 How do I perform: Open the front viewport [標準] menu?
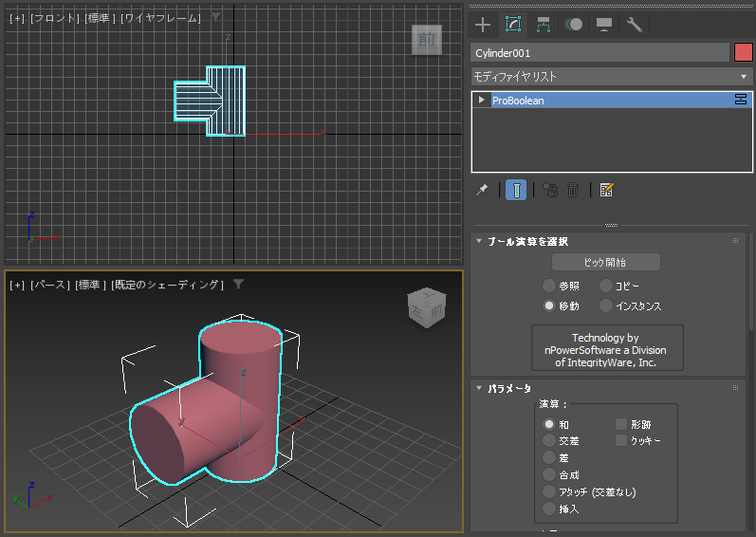[x=100, y=18]
